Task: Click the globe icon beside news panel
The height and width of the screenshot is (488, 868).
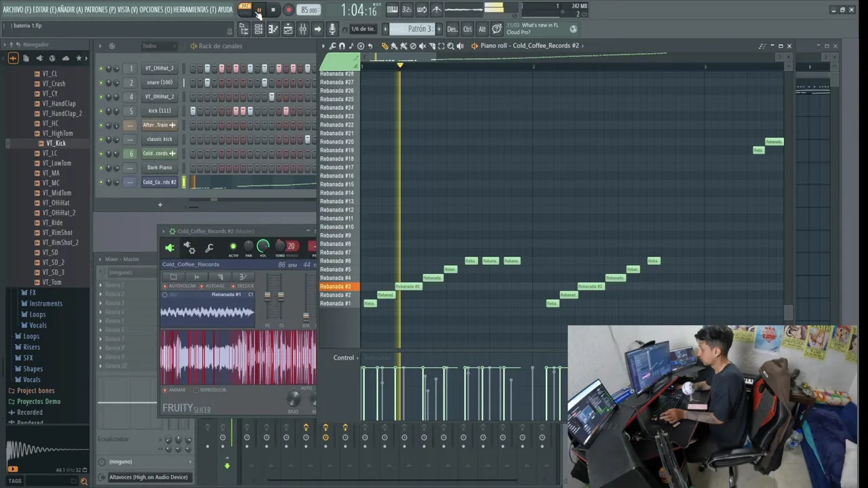Action: pos(574,29)
